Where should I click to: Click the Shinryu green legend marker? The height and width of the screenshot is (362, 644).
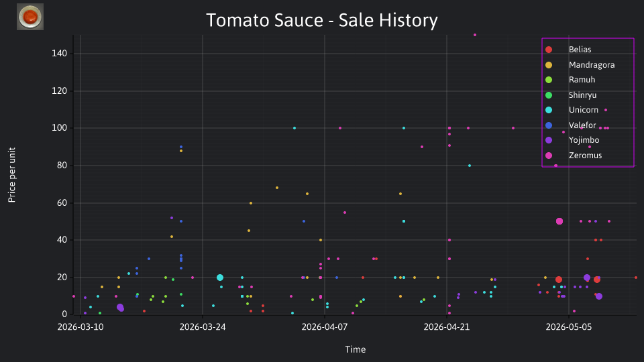tap(549, 95)
